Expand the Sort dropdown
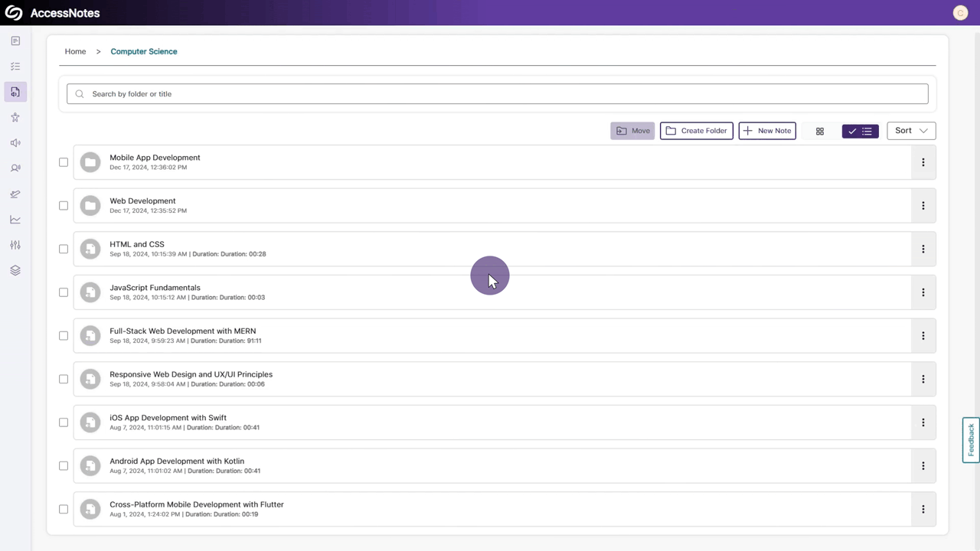Image resolution: width=980 pixels, height=551 pixels. (911, 131)
